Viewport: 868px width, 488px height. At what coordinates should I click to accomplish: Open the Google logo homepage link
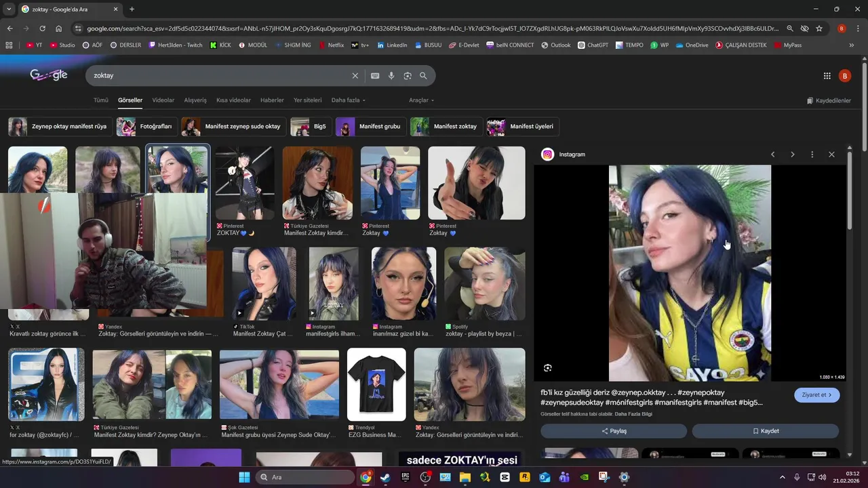(48, 75)
